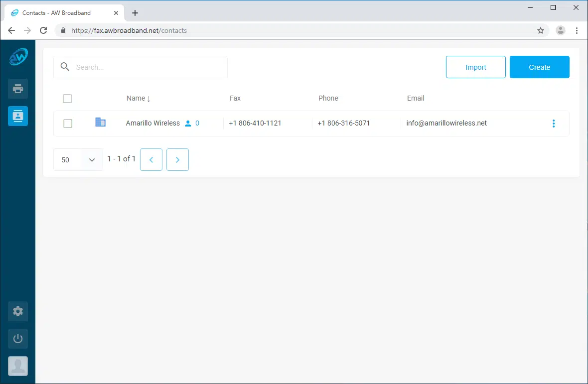Go to previous contacts page

151,159
